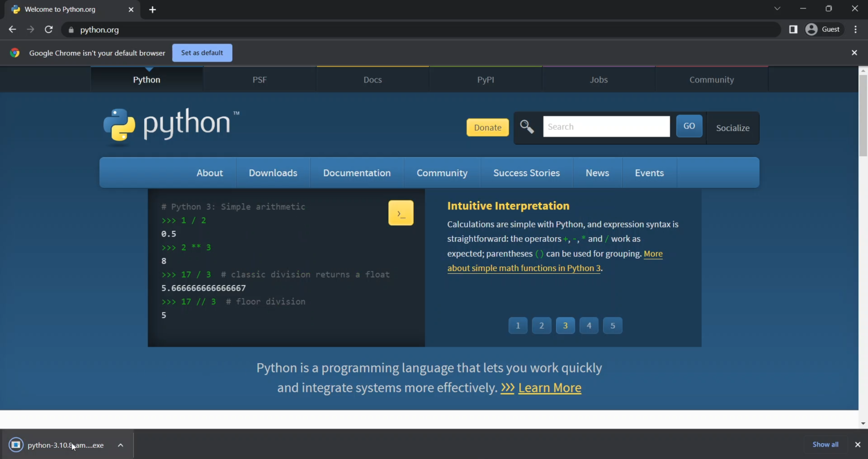
Task: Launch the interactive shell yellow icon
Action: coord(401,213)
